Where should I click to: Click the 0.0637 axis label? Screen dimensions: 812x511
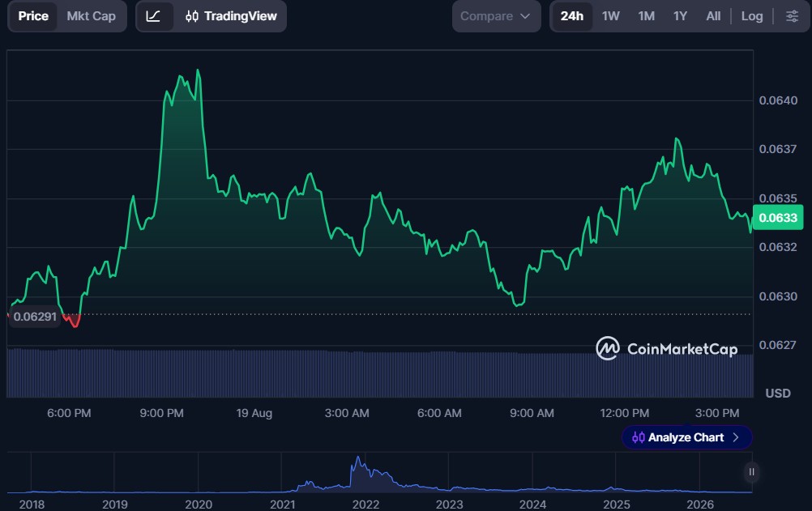[778, 149]
